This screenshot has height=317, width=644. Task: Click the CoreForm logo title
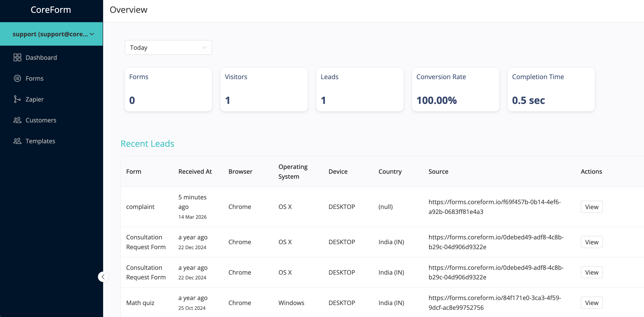click(x=51, y=10)
